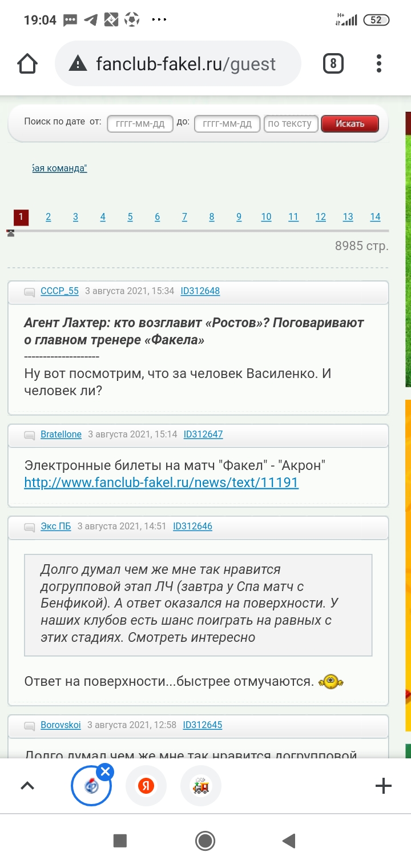Open the browser three-dot menu
411x868 pixels.
coord(379,63)
